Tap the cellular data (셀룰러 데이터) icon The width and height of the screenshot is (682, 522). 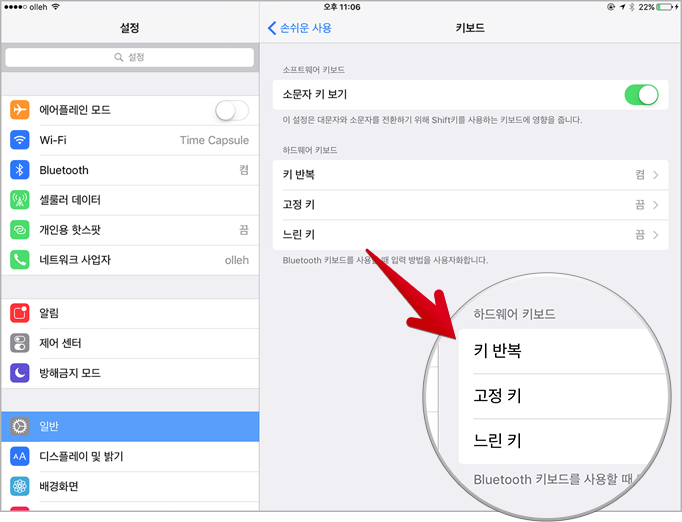click(x=20, y=200)
